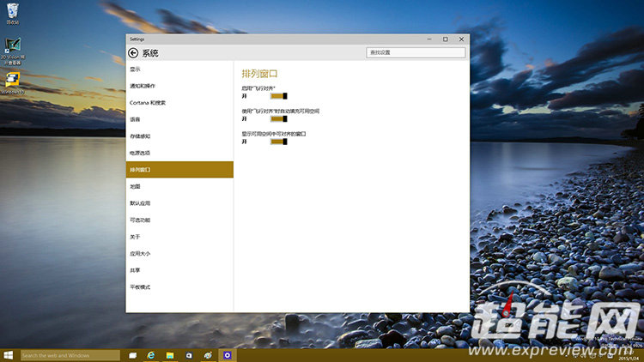Open the Windows Start button
The width and height of the screenshot is (644, 362).
pyautogui.click(x=9, y=355)
